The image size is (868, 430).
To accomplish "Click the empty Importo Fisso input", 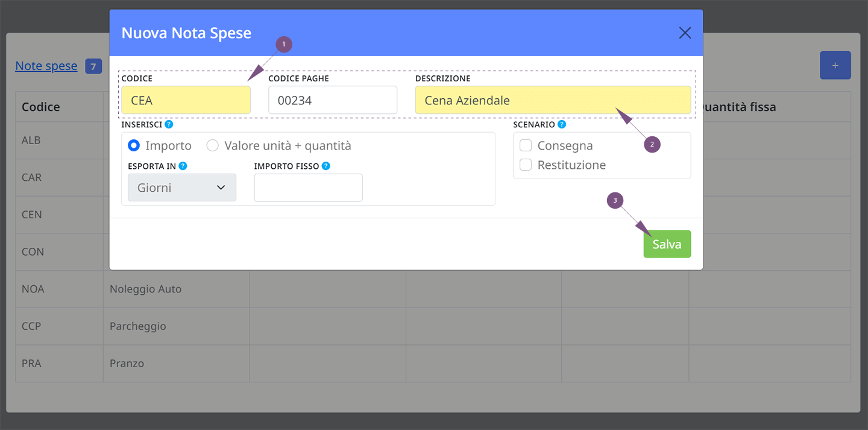I will tap(308, 188).
